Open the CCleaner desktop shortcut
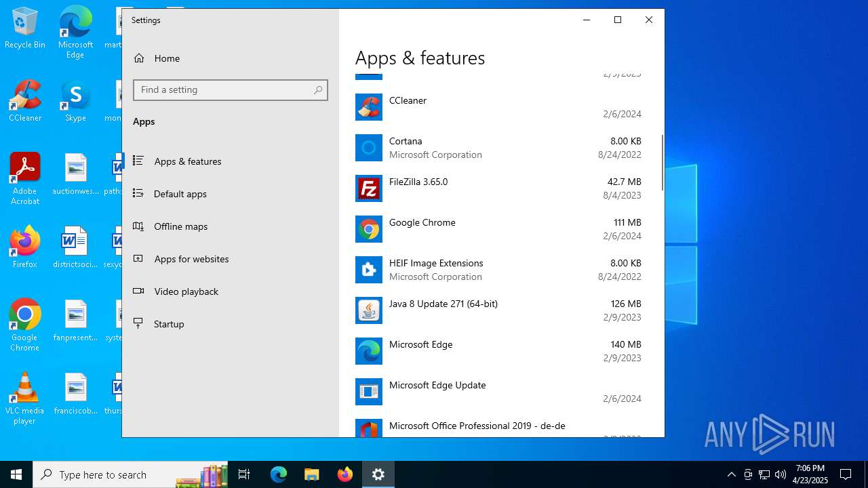Screen dimensions: 868x488 25,101
